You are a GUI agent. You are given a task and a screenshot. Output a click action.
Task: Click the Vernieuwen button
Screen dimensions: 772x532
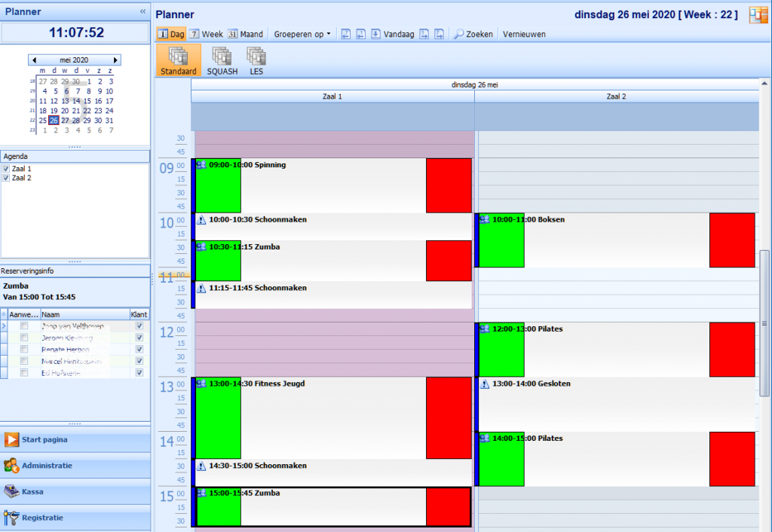click(x=524, y=34)
